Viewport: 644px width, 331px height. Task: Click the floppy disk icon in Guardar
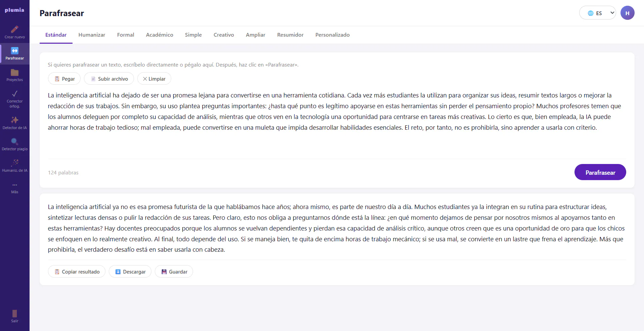point(164,272)
